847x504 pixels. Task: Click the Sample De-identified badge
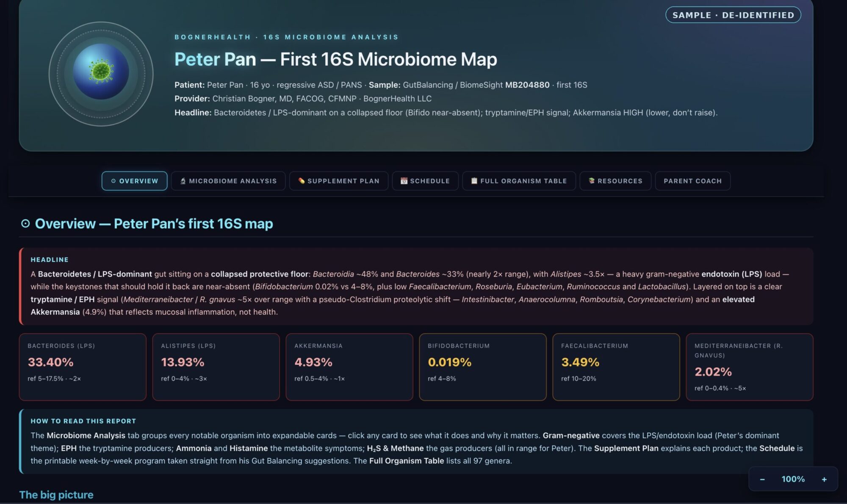733,15
